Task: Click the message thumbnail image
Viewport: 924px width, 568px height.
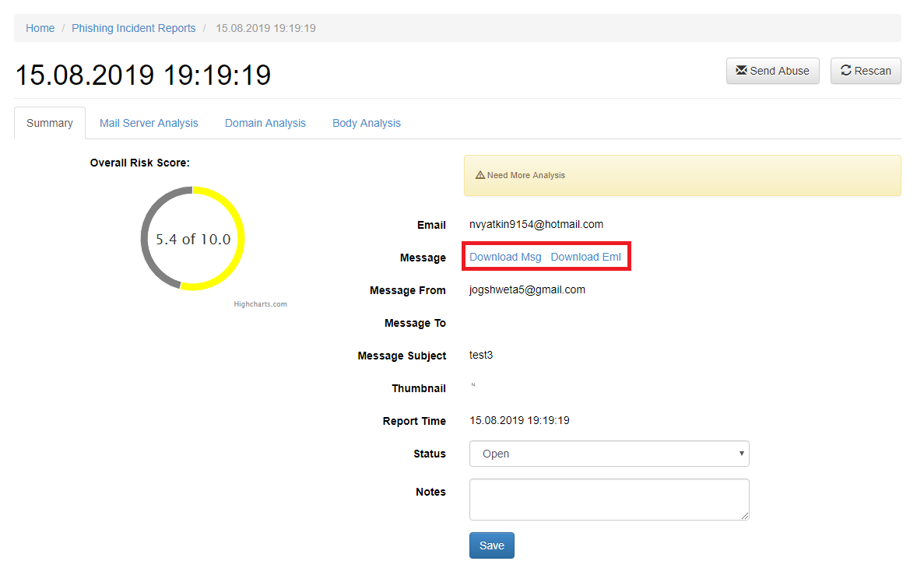Action: [473, 384]
